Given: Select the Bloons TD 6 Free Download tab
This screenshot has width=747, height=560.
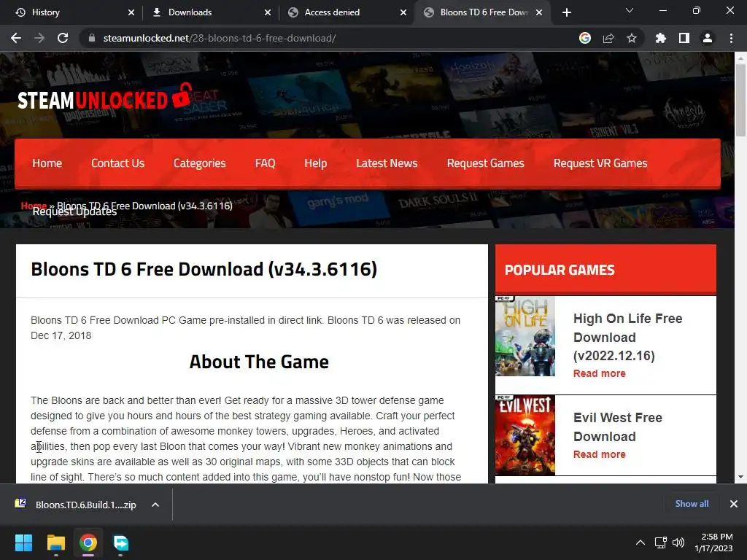Looking at the screenshot, I should (x=481, y=12).
